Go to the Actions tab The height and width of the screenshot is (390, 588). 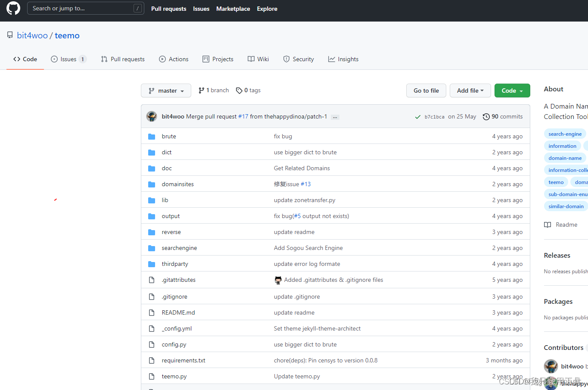(174, 59)
